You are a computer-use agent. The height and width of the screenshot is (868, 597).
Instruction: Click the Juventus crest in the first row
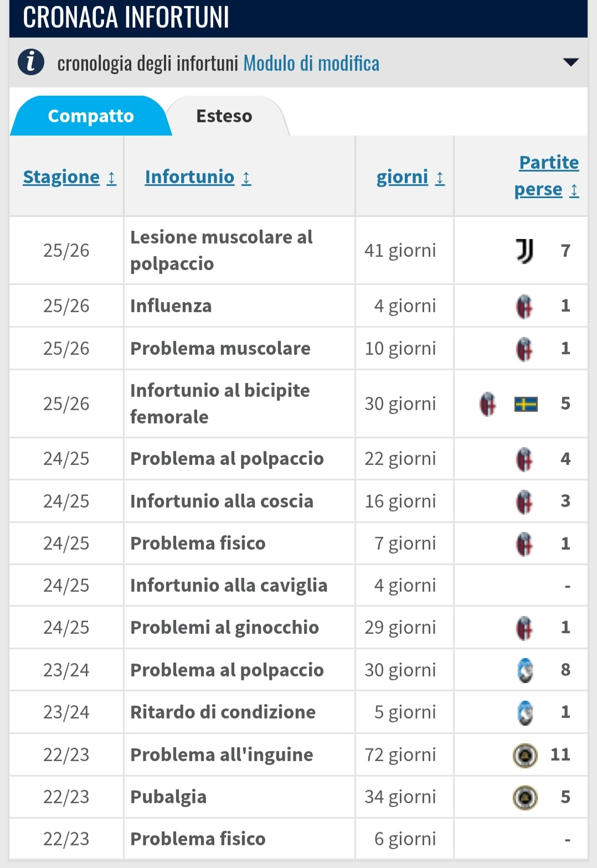pos(524,251)
